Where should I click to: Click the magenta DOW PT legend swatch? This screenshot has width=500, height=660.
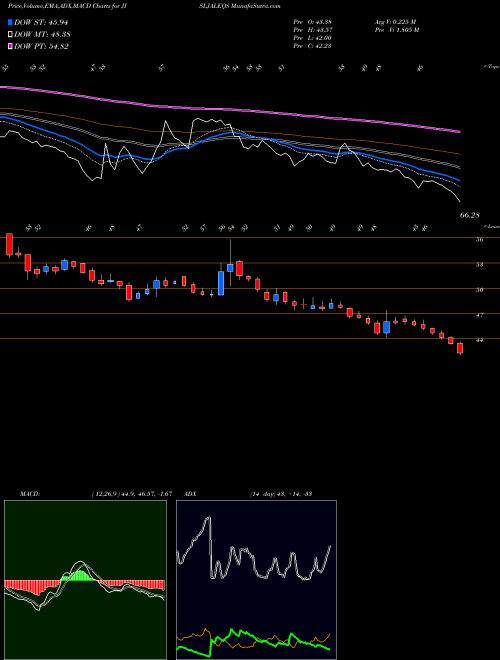point(11,47)
